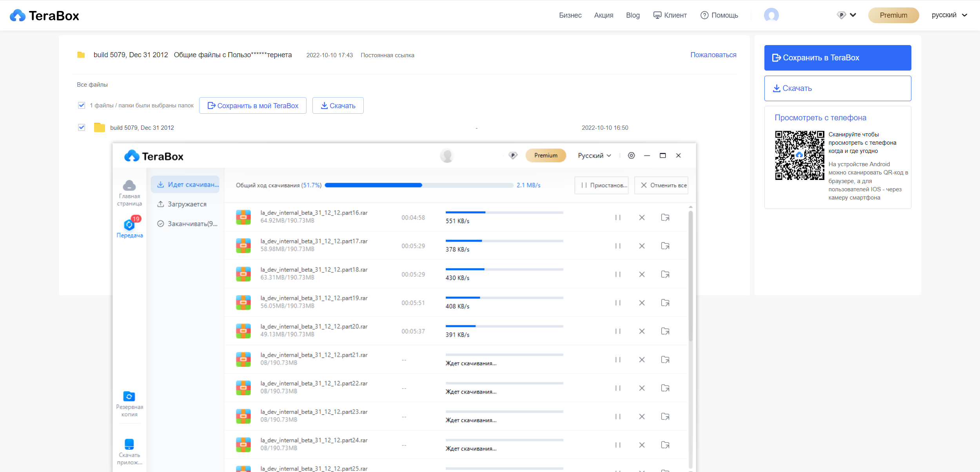Viewport: 980px width, 472px height.
Task: Open русский language dropdown on website
Action: pos(950,15)
